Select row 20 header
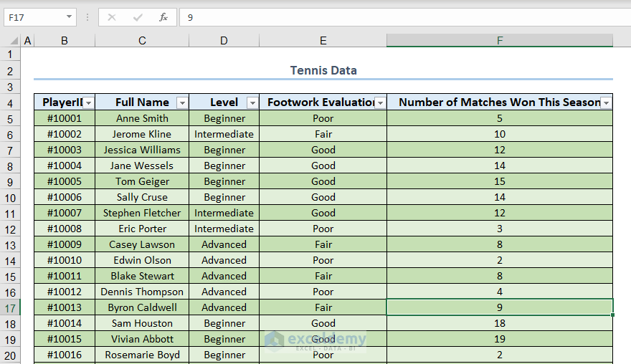 (x=10, y=355)
